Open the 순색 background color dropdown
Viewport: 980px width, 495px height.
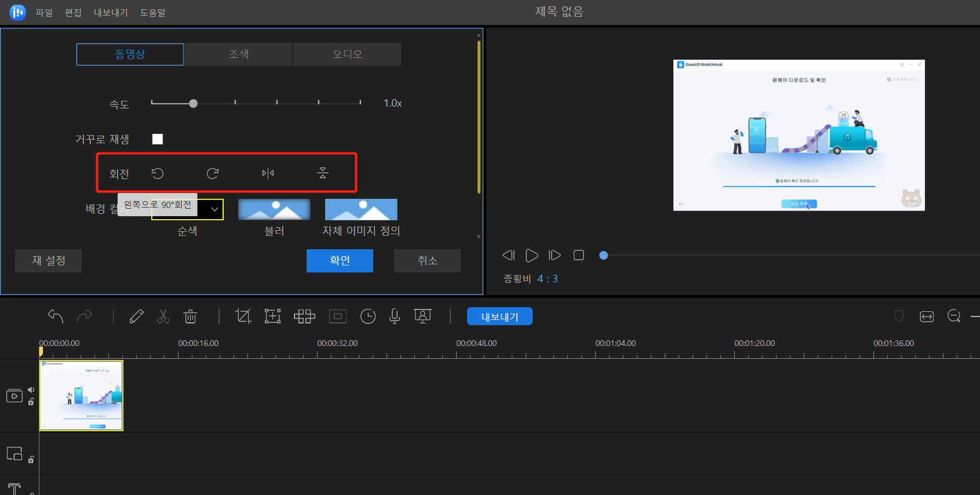(214, 209)
